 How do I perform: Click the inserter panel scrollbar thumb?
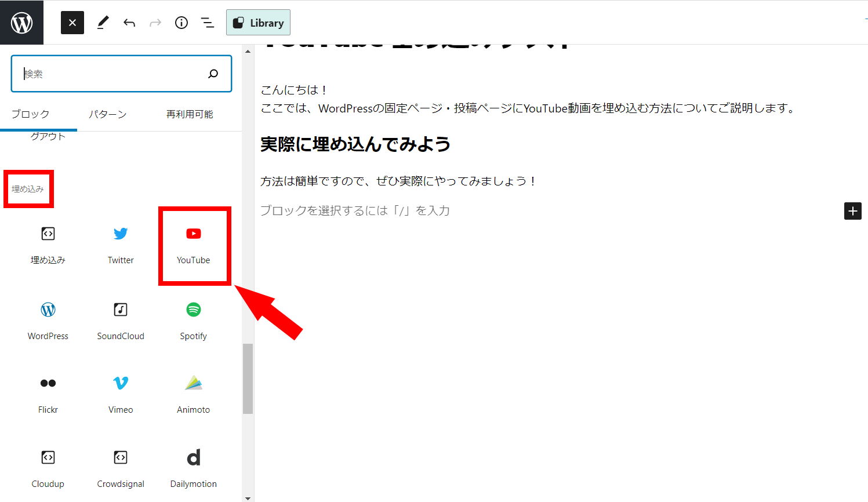(x=248, y=379)
